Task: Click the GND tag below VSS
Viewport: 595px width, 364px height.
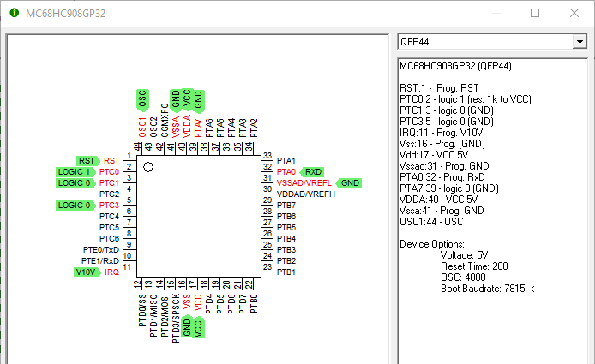Action: [187, 327]
